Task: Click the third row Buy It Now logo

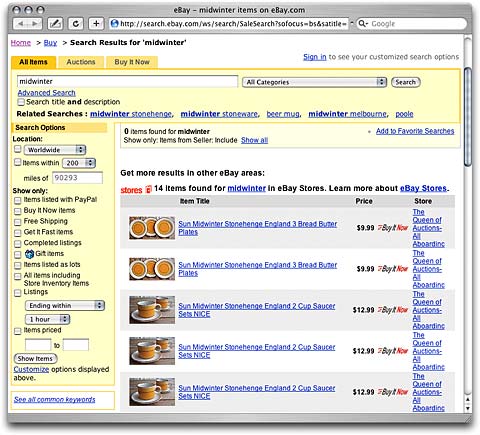Action: pos(393,310)
